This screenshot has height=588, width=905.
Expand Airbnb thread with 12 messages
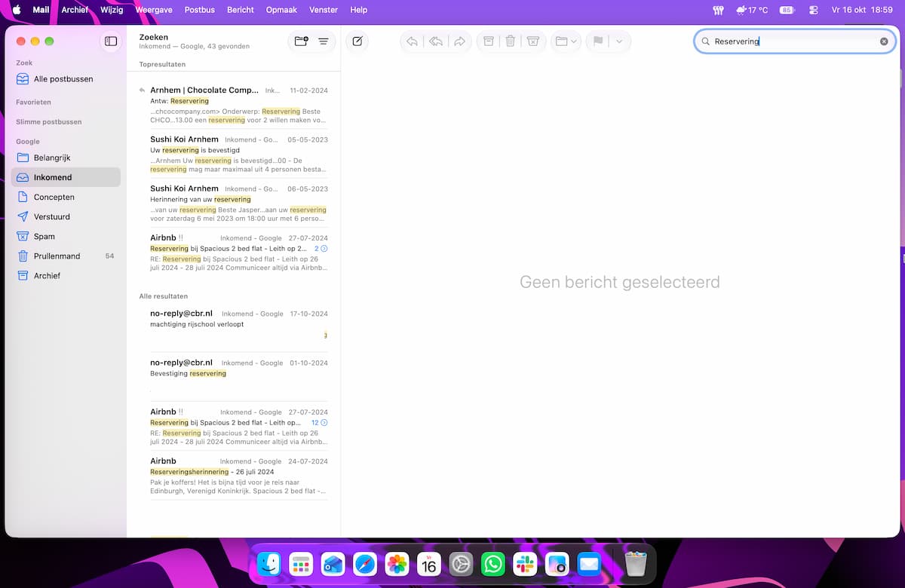(x=320, y=423)
